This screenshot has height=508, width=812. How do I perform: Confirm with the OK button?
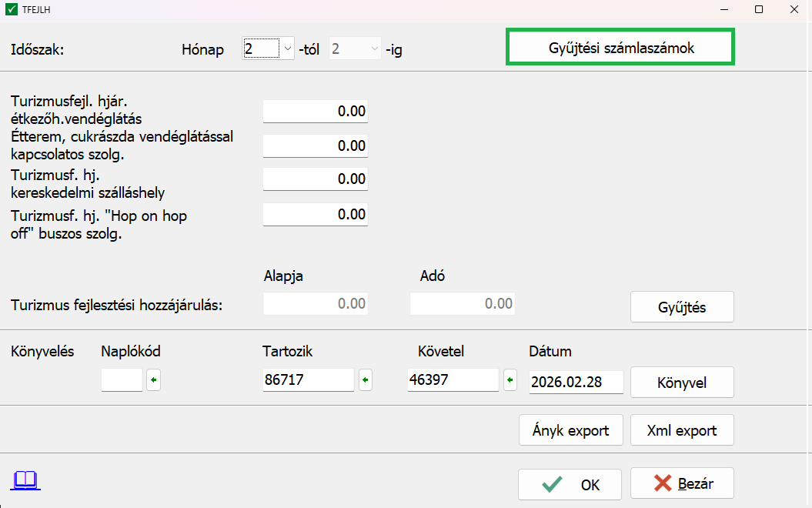click(x=570, y=484)
